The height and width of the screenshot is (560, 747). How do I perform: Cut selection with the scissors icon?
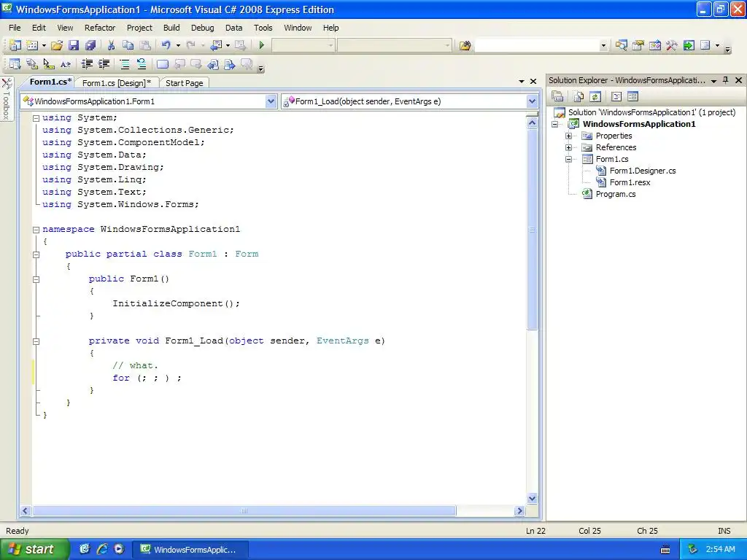point(111,45)
